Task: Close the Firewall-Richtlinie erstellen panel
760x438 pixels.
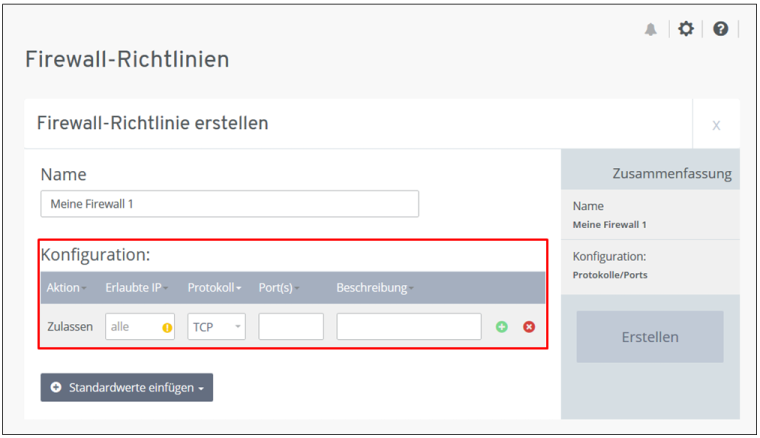Action: [x=716, y=125]
